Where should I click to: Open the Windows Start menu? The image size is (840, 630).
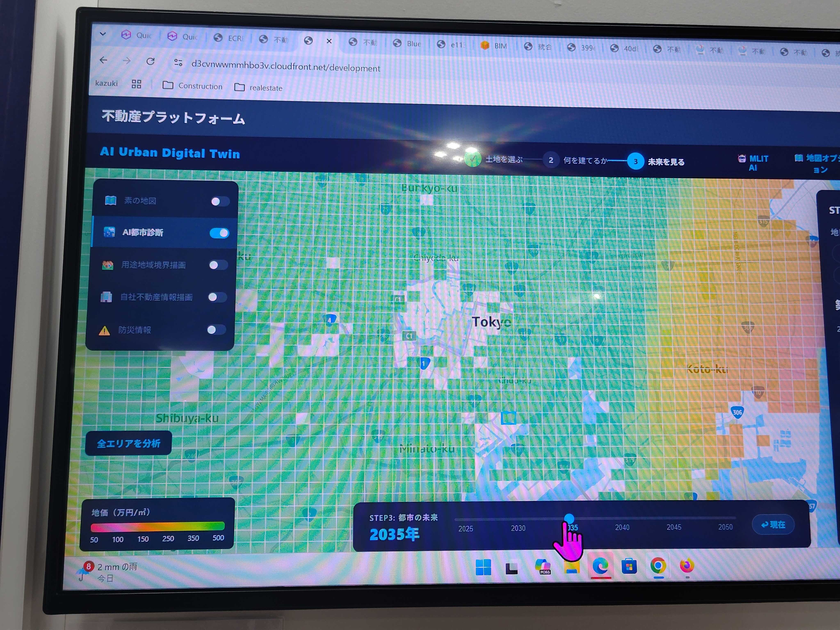click(483, 567)
